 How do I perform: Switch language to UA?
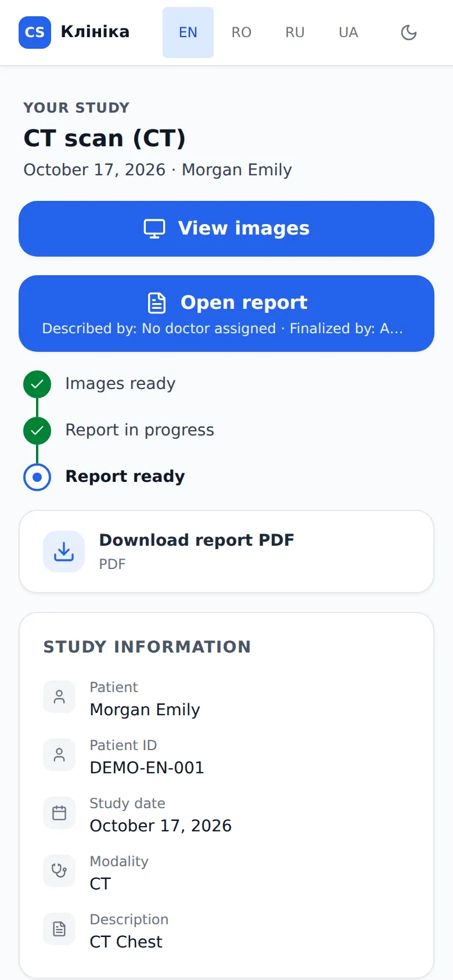[348, 33]
